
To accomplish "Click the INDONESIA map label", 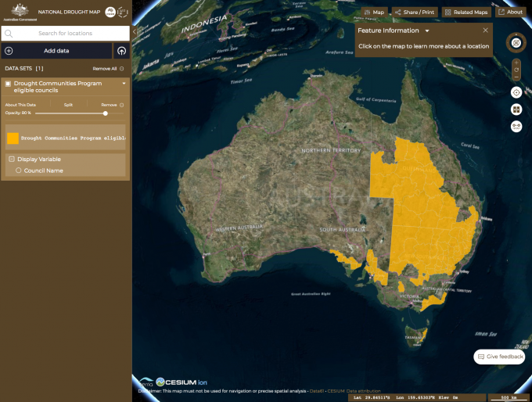I will coord(204,23).
